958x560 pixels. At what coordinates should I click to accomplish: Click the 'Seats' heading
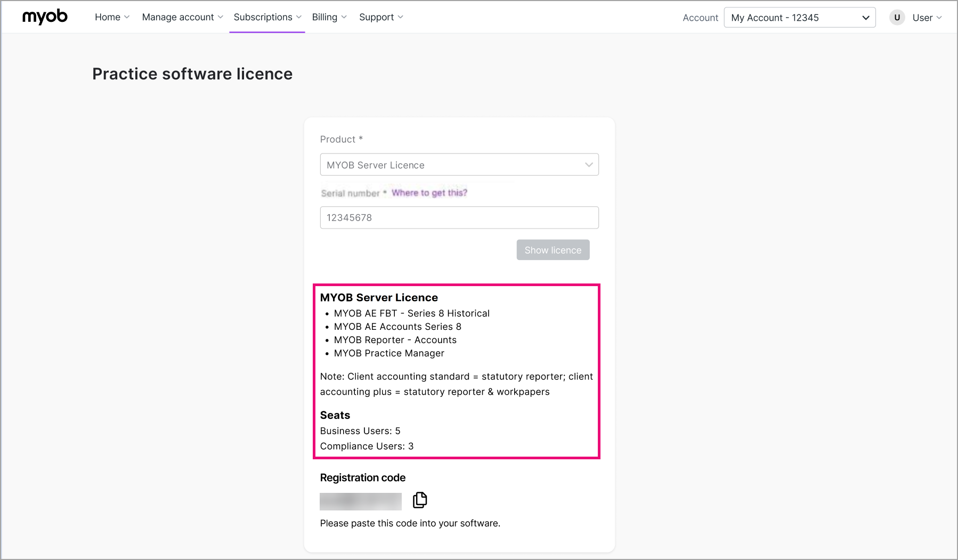point(335,415)
